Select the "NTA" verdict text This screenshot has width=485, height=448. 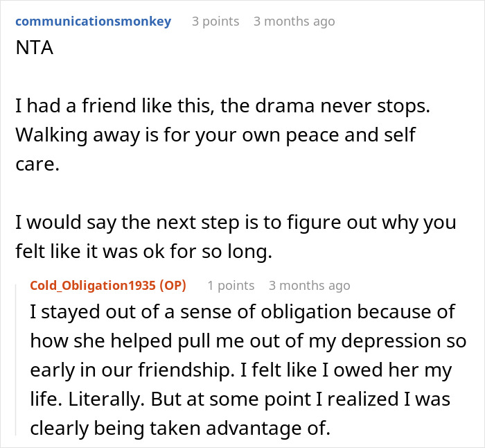click(x=33, y=51)
